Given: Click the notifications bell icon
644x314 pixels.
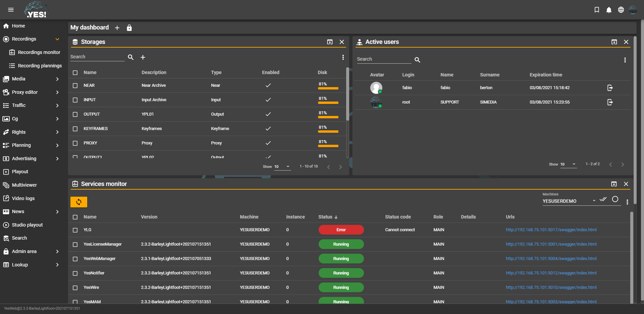Looking at the screenshot, I should pos(609,10).
